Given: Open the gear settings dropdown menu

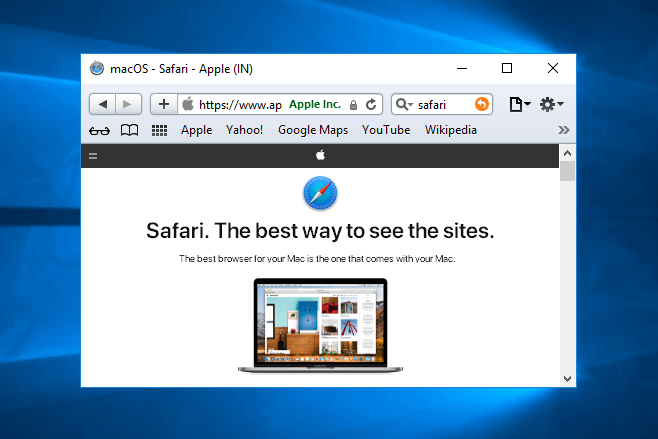Looking at the screenshot, I should tap(551, 104).
